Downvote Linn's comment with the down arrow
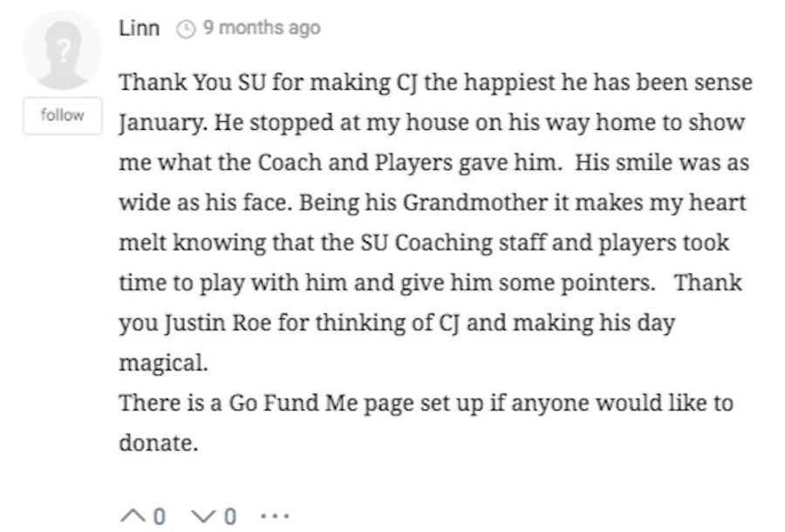The image size is (785, 532). click(203, 516)
